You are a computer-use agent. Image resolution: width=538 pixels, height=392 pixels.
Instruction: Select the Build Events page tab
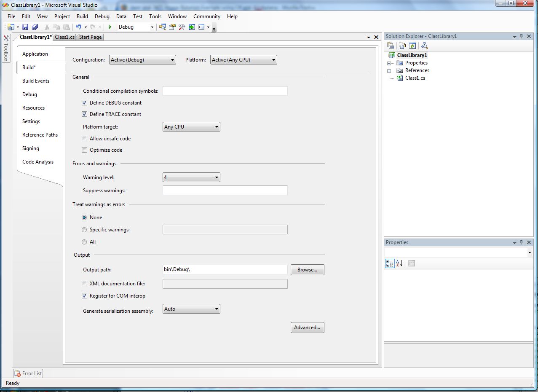(36, 81)
